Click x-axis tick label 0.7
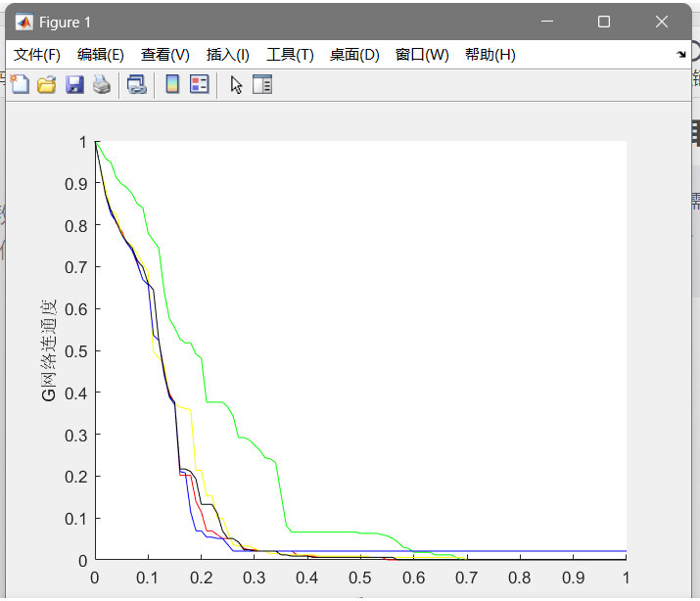Image resolution: width=700 pixels, height=601 pixels. [x=467, y=578]
